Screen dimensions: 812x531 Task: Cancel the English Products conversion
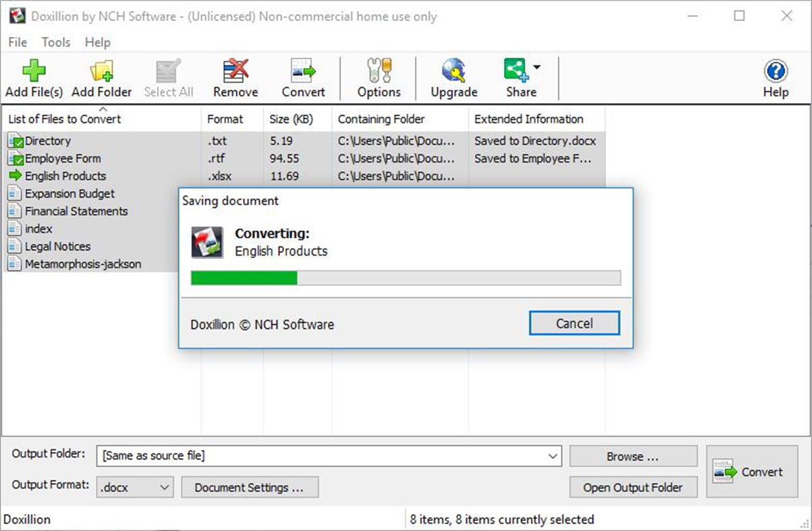coord(574,323)
